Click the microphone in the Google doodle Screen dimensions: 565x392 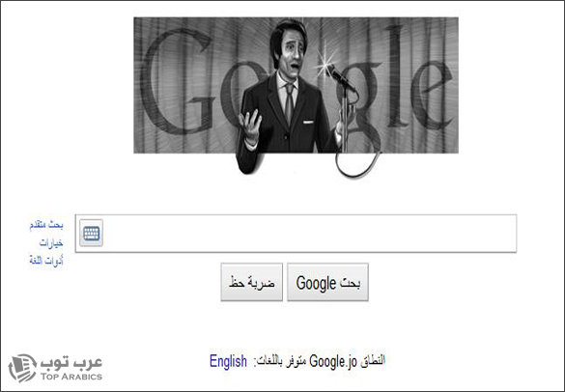(x=339, y=76)
